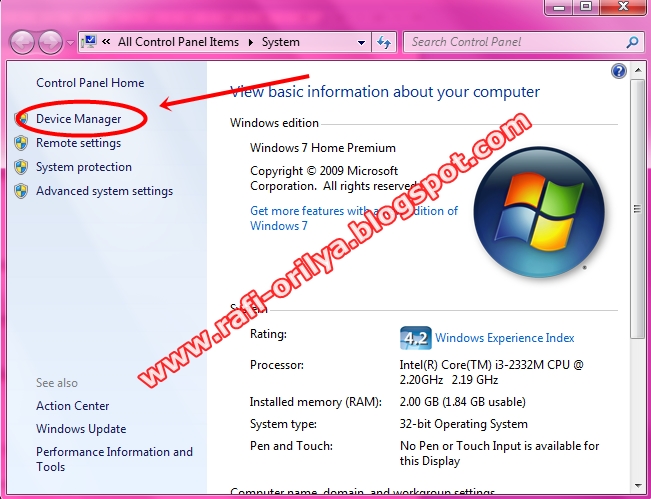Close the System window
This screenshot has width=651, height=499.
[624, 7]
